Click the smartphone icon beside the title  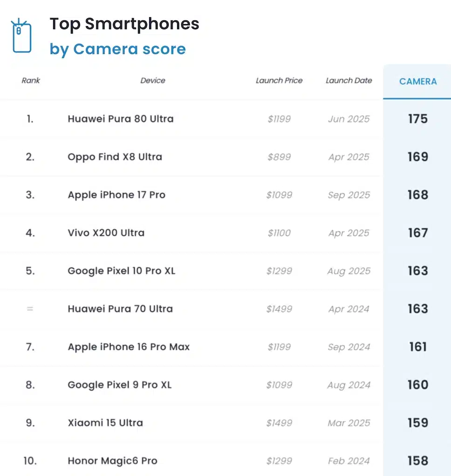pyautogui.click(x=21, y=36)
